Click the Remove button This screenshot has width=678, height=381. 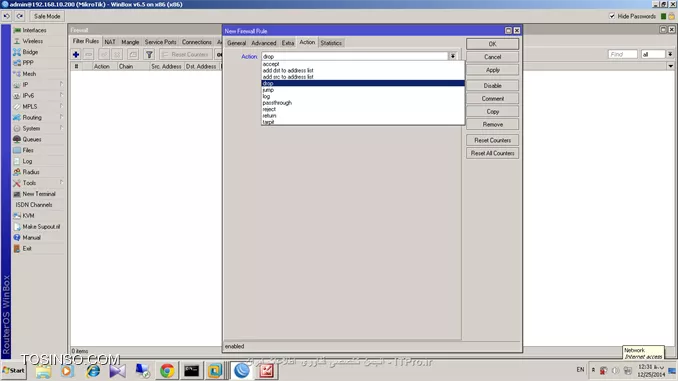[x=493, y=125]
